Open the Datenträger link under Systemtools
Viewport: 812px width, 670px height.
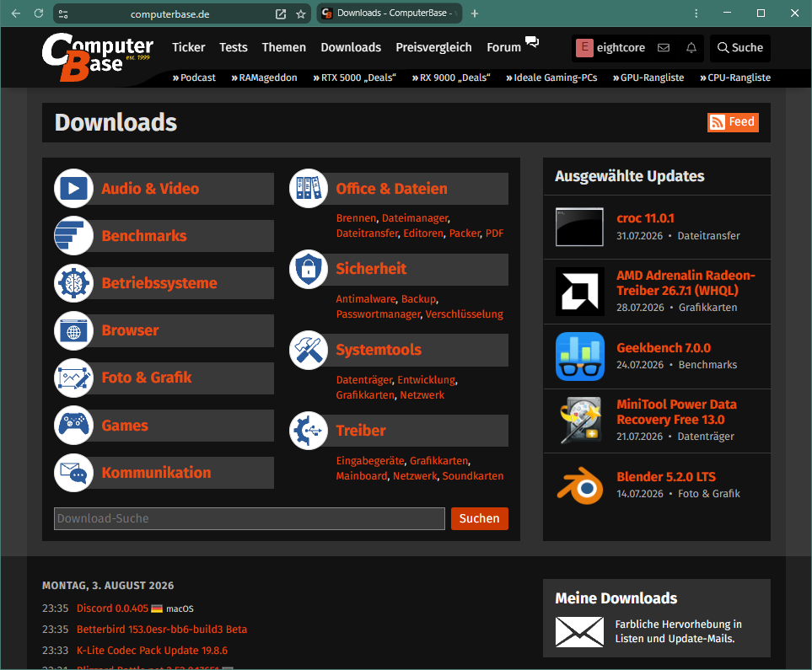click(364, 379)
